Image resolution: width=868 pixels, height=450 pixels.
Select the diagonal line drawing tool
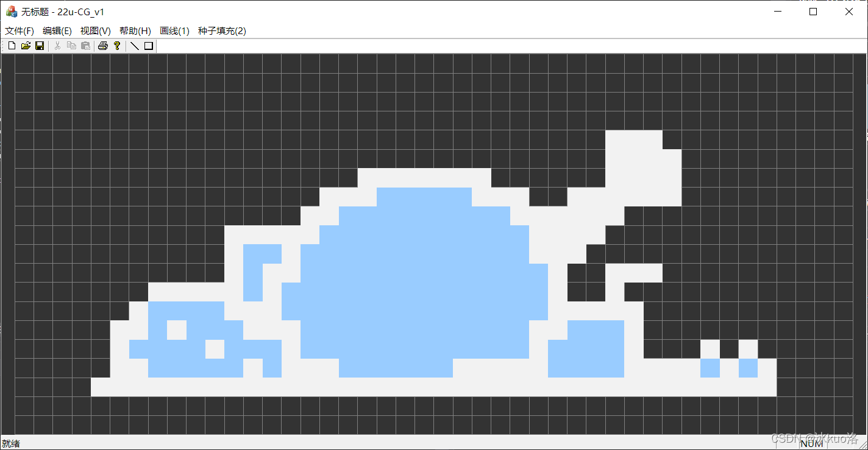(135, 46)
